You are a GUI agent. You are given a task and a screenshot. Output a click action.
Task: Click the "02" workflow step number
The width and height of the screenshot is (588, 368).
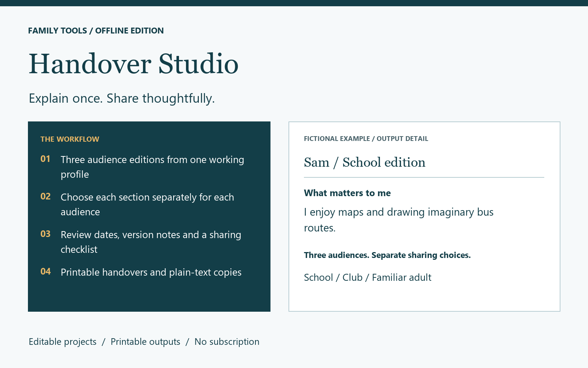(x=46, y=197)
